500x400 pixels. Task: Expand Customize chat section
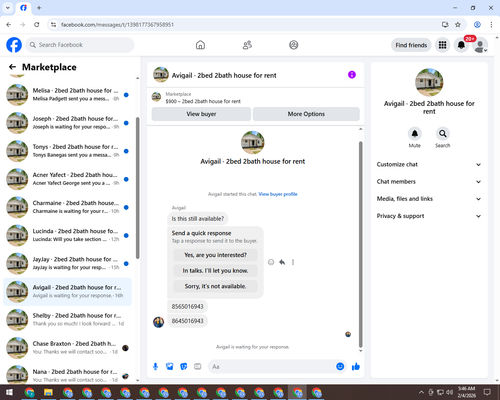click(429, 164)
